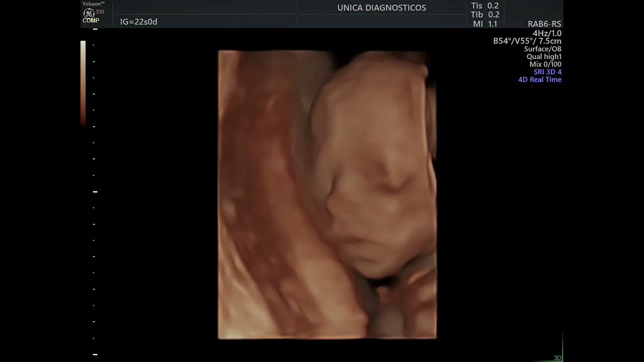The width and height of the screenshot is (644, 362).
Task: Click the 3D fetal face rendering
Action: pyautogui.click(x=327, y=195)
